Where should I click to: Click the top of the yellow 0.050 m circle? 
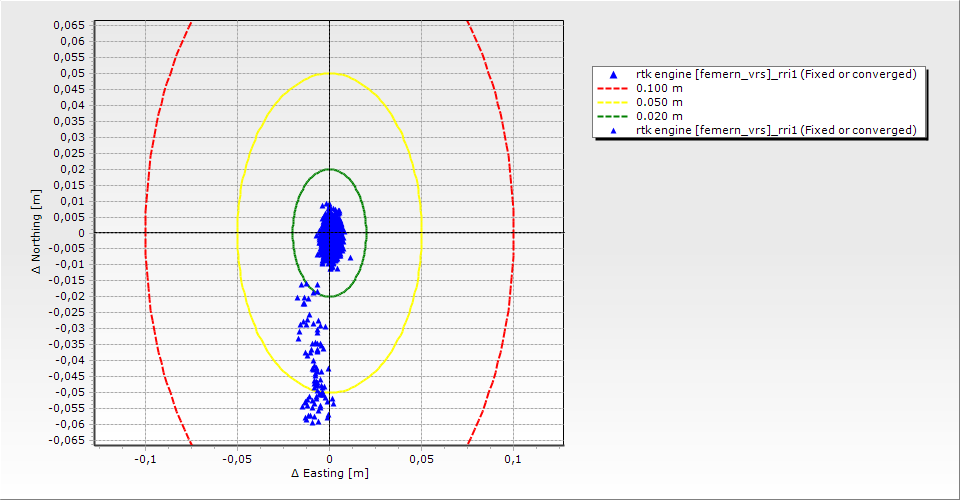[x=329, y=73]
